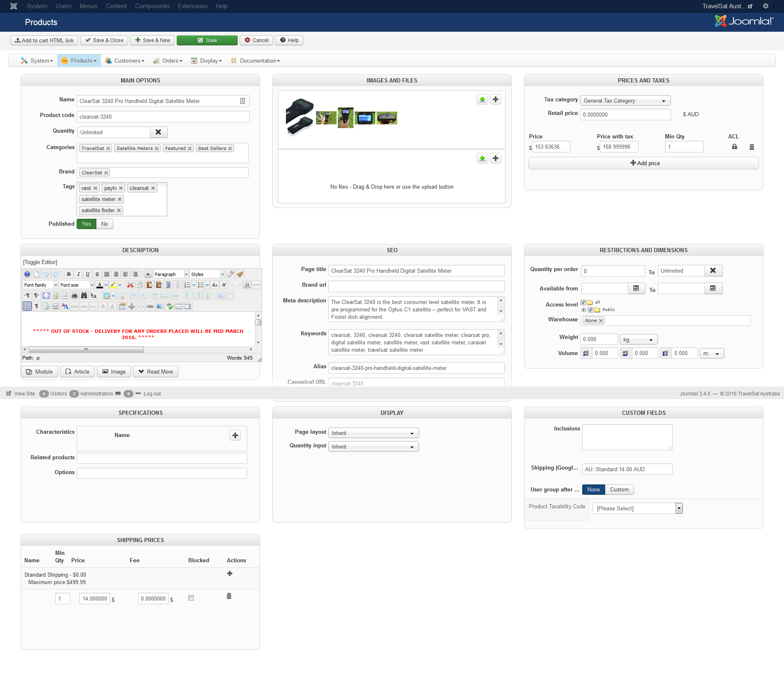Click the Toggle Editor link
Screen dimensions: 784x678
point(40,262)
